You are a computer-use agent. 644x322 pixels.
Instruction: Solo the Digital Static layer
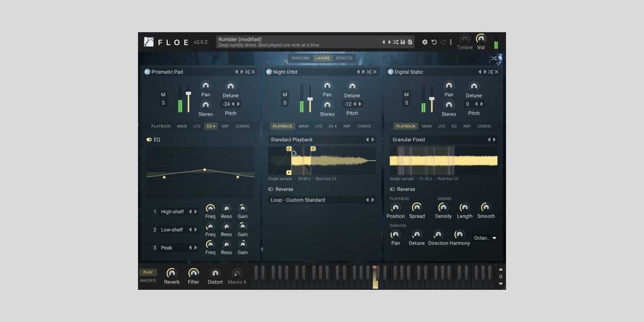[406, 103]
